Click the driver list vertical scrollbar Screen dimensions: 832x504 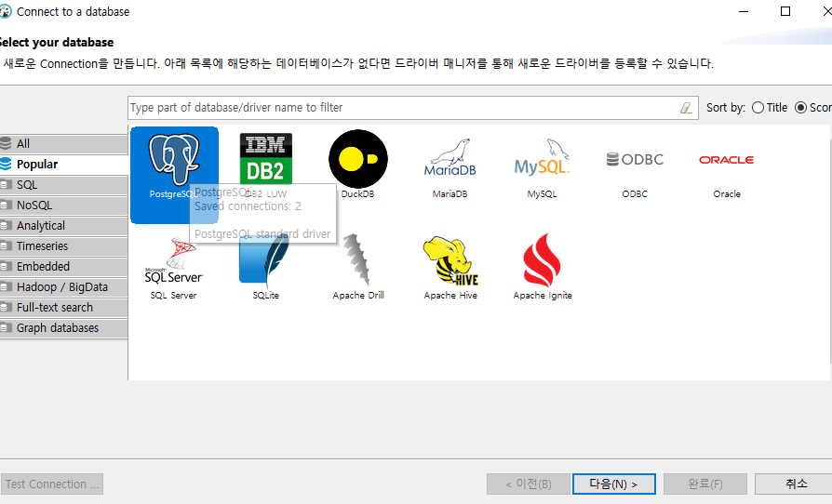[x=830, y=252]
